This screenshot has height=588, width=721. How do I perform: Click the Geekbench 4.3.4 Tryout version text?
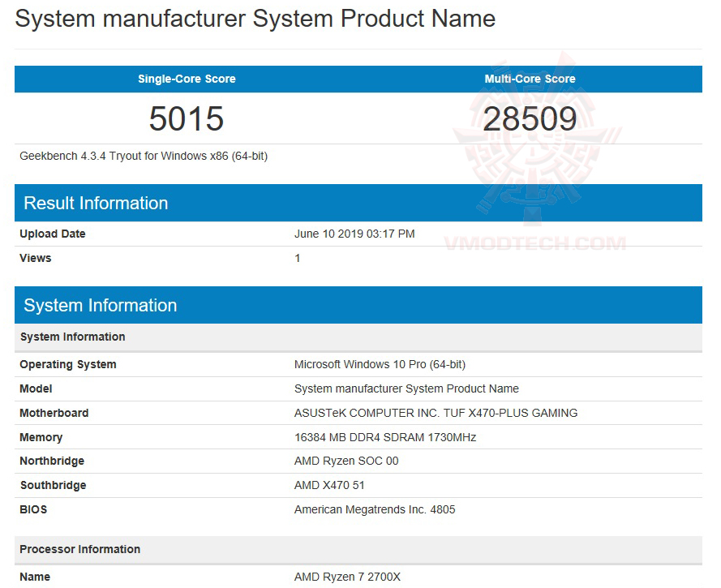[x=144, y=156]
